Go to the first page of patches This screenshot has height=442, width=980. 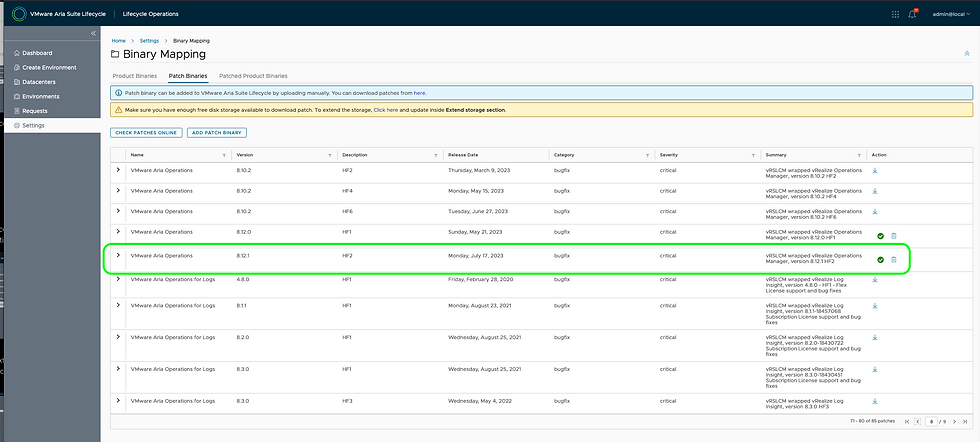[907, 421]
